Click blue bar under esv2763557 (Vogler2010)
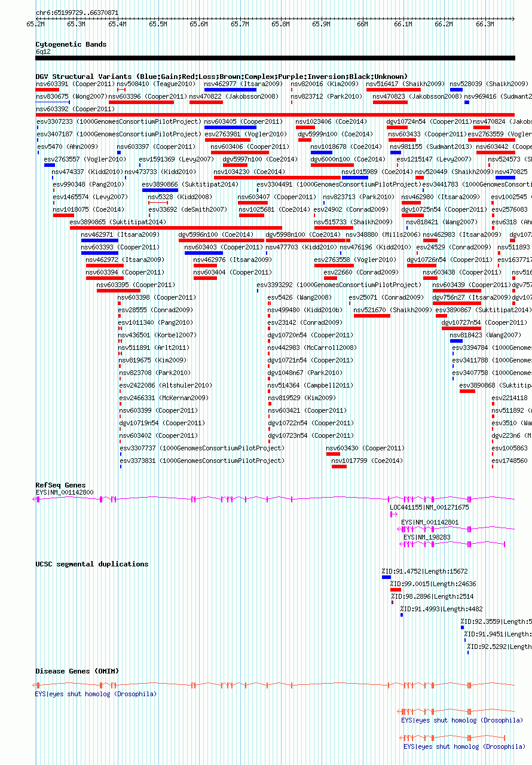 50,165
